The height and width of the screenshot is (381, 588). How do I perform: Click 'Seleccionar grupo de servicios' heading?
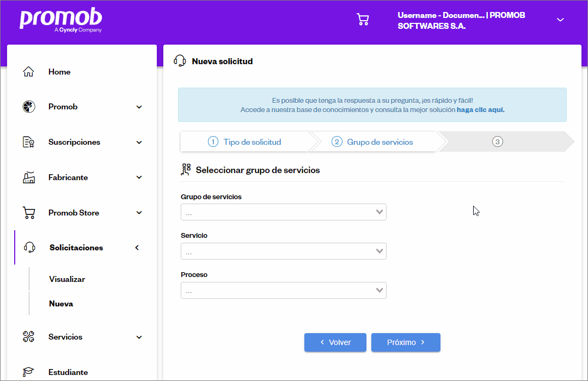point(258,170)
